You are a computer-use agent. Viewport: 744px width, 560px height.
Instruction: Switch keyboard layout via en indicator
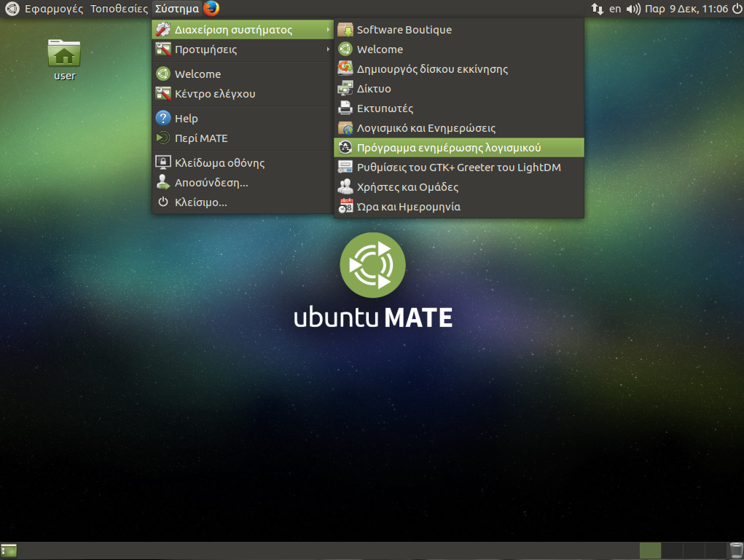pyautogui.click(x=615, y=9)
